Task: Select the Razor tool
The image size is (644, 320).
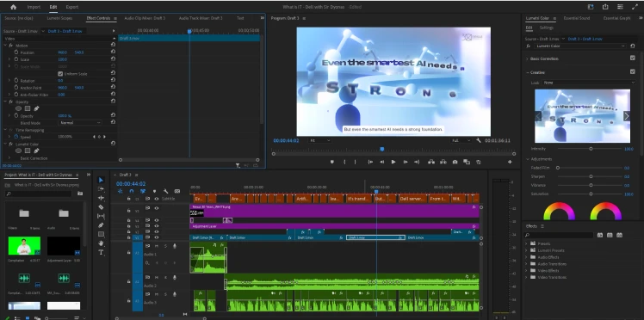Action: coord(101,207)
